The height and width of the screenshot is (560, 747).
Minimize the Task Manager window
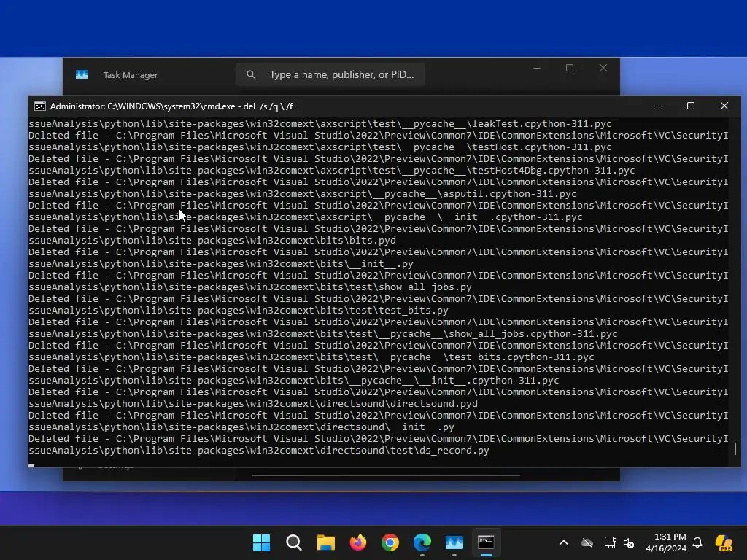[537, 68]
